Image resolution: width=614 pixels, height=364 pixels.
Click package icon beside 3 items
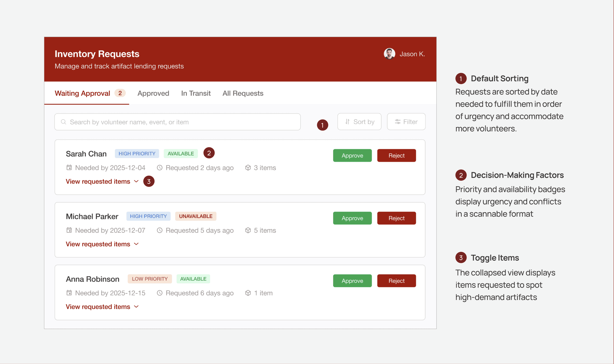click(x=248, y=167)
